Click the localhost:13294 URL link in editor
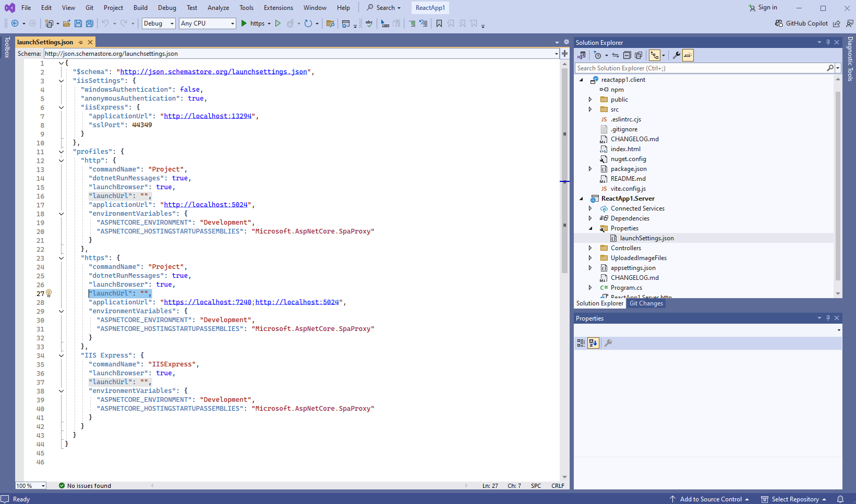Viewport: 856px width, 504px height. pos(208,116)
